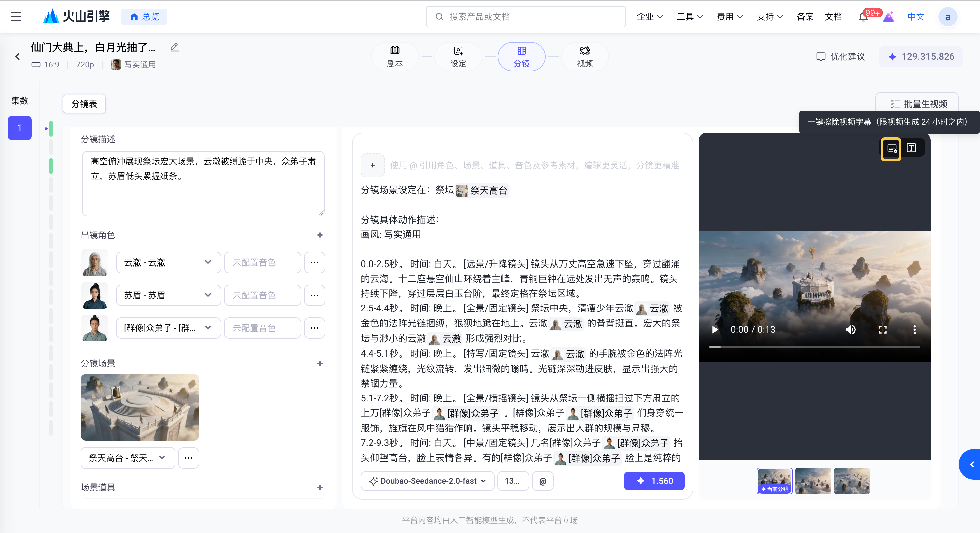980x533 pixels.
Task: Open the duration setting '13...'
Action: coord(513,481)
